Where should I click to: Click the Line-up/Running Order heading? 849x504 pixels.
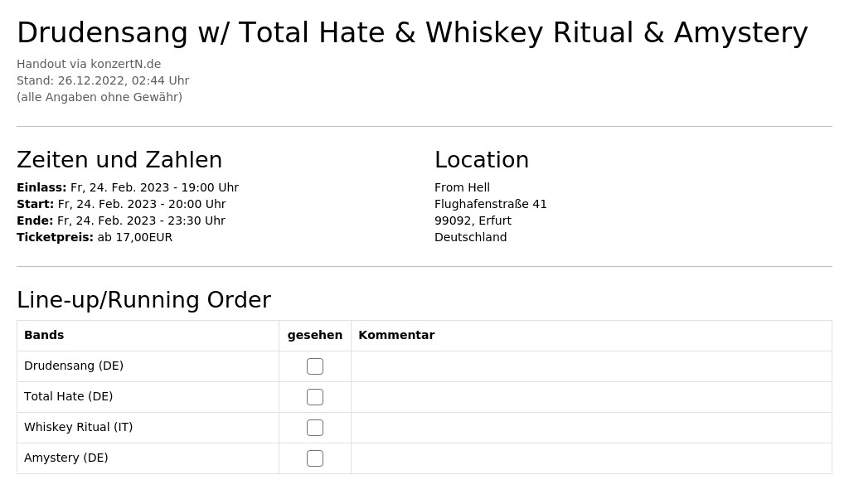143,300
